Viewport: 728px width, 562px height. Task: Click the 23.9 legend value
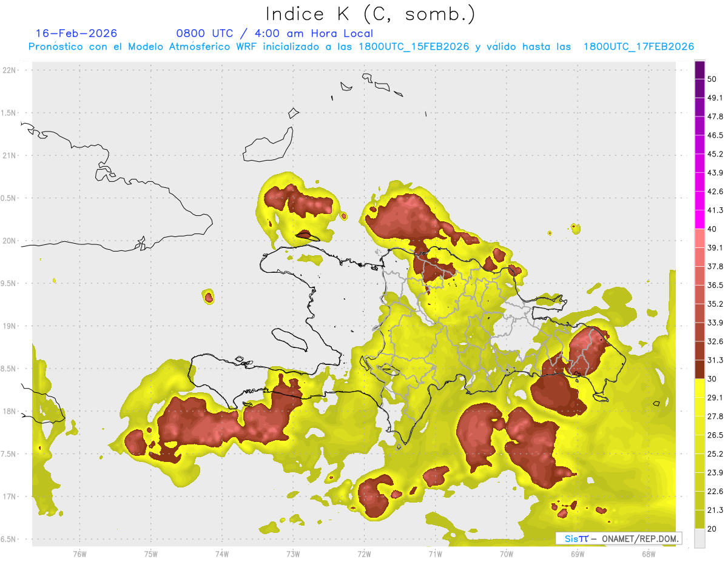click(715, 473)
